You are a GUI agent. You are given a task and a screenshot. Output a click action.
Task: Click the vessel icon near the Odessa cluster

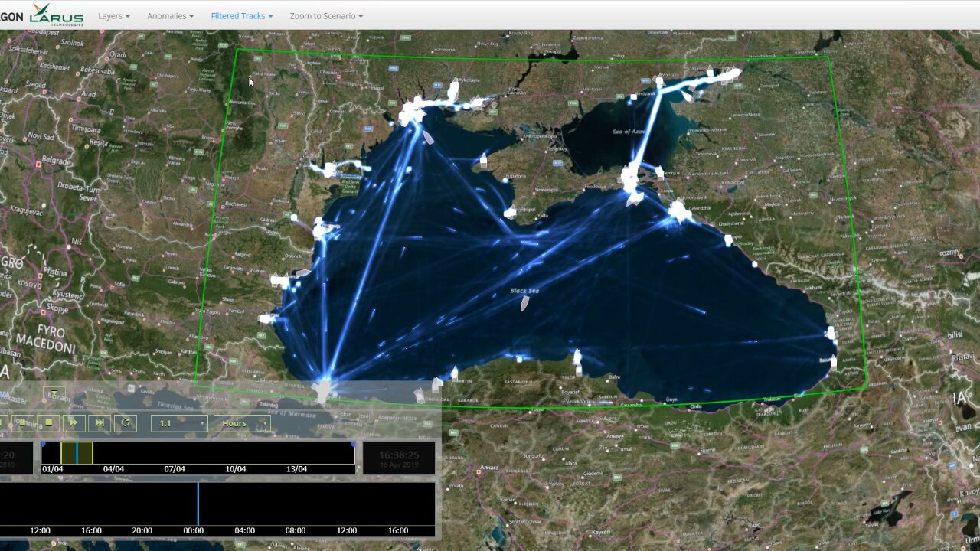(x=429, y=139)
